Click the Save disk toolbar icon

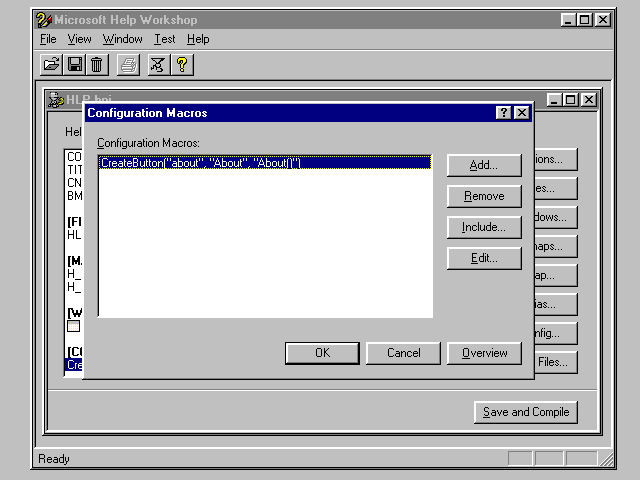point(74,65)
